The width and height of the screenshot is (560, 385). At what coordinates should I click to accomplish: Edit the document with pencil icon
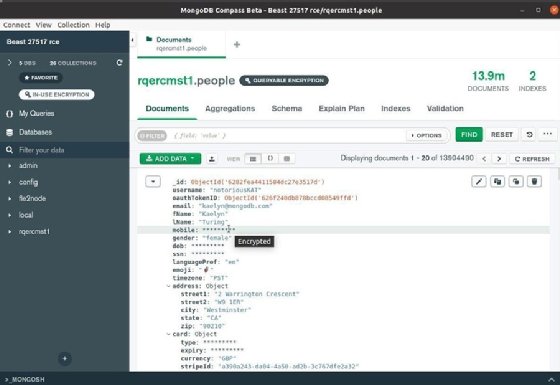479,181
